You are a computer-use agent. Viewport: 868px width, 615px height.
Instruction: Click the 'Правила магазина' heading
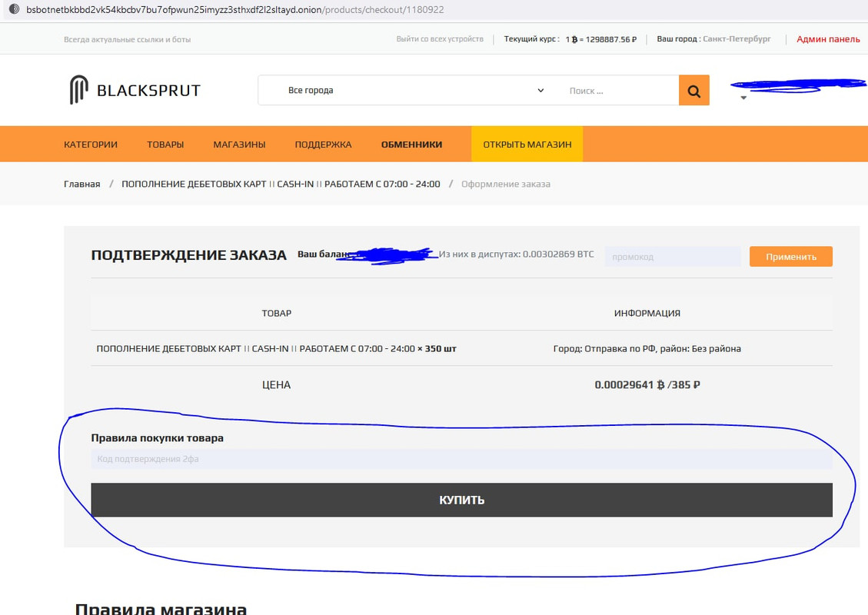coord(161,608)
